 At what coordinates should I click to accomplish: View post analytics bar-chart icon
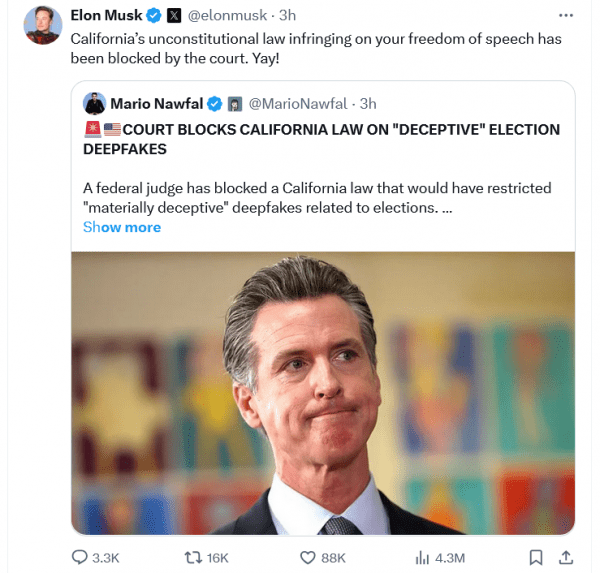(422, 557)
